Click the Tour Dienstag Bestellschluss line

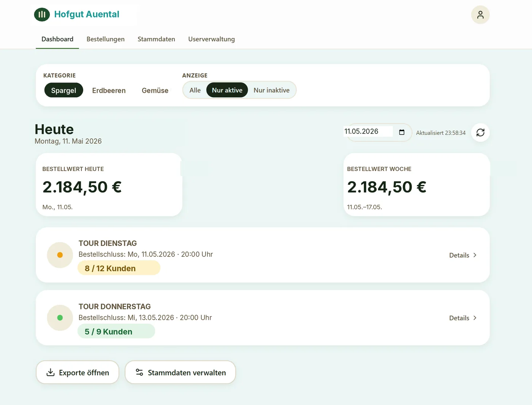pyautogui.click(x=146, y=254)
